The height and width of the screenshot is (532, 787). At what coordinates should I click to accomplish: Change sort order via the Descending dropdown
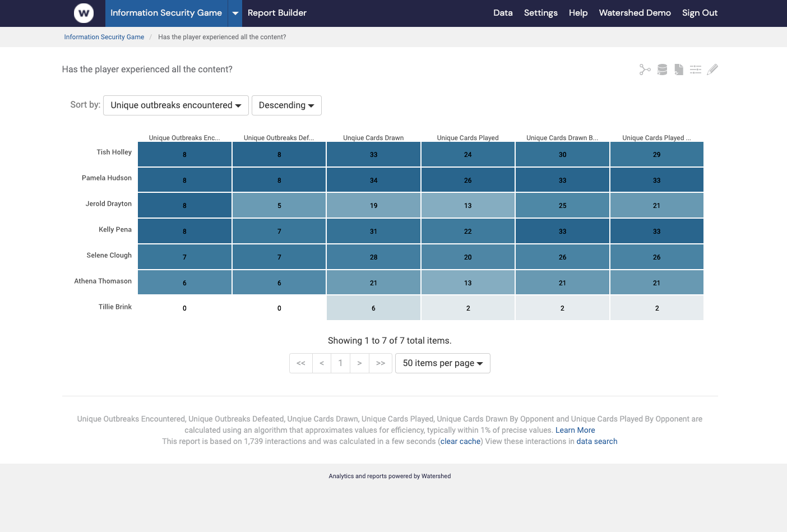point(286,105)
